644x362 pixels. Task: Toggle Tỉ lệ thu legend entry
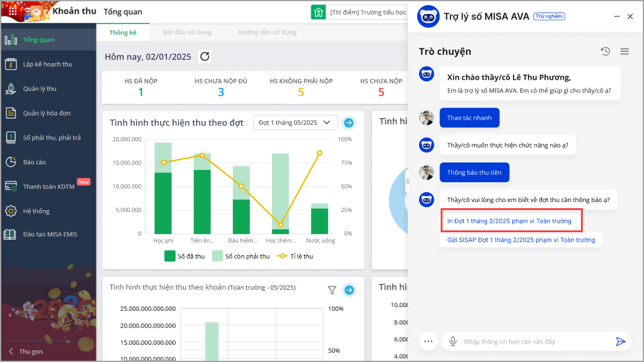tap(295, 256)
